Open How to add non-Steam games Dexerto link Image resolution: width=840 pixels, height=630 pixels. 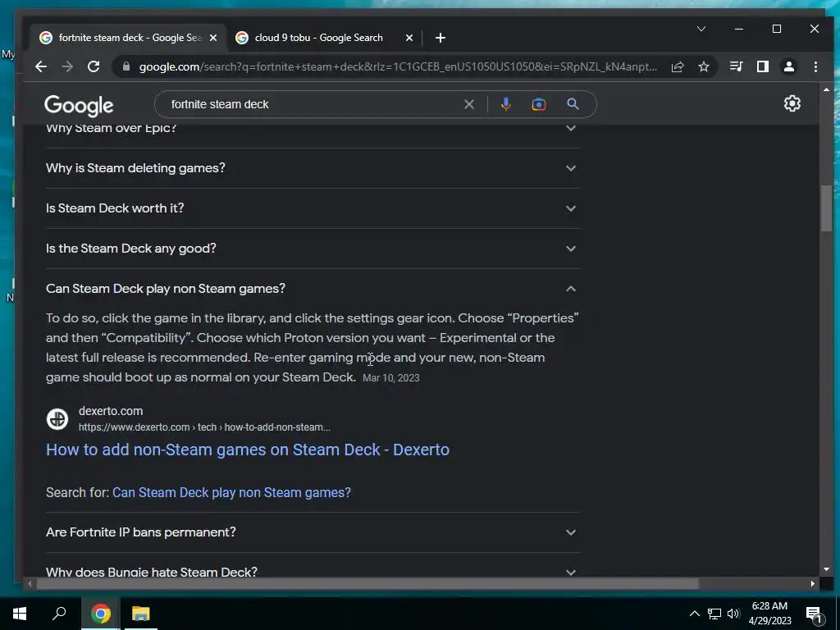click(248, 450)
